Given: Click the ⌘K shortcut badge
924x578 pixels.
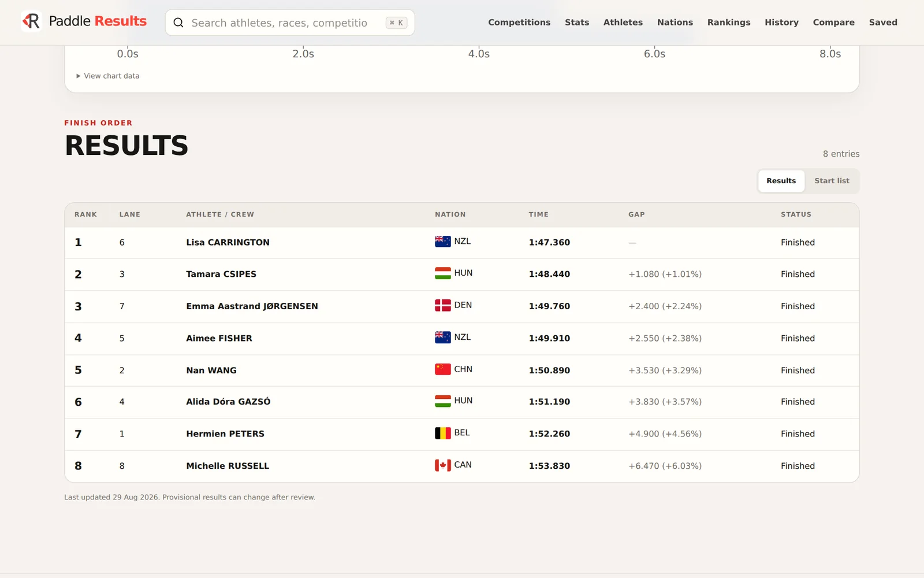Looking at the screenshot, I should coord(396,23).
